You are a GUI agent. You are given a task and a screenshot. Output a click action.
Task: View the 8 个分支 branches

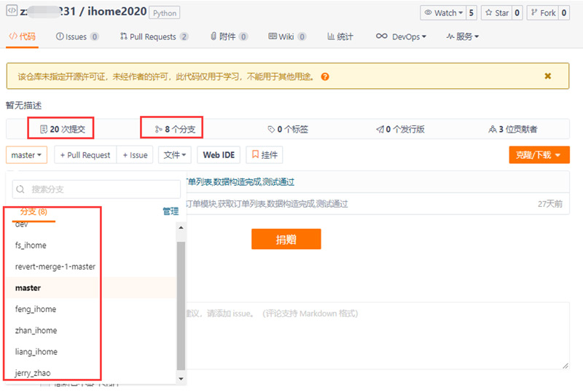tap(175, 129)
